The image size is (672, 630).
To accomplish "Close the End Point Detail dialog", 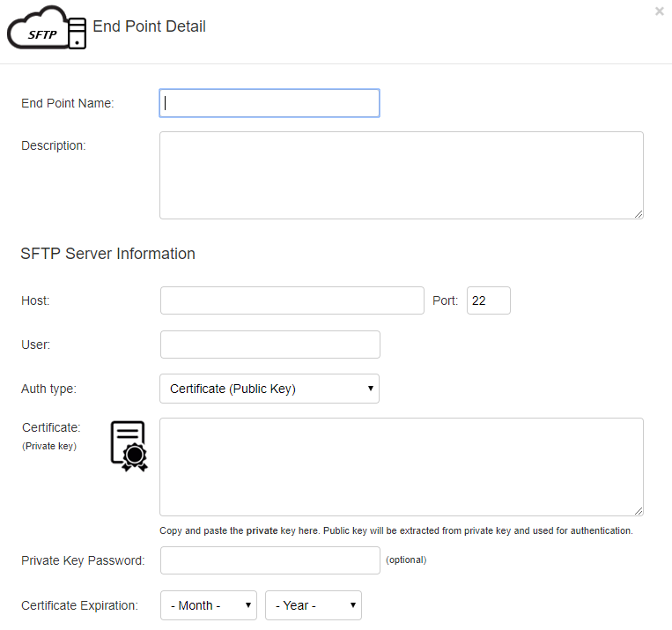I will (659, 11).
